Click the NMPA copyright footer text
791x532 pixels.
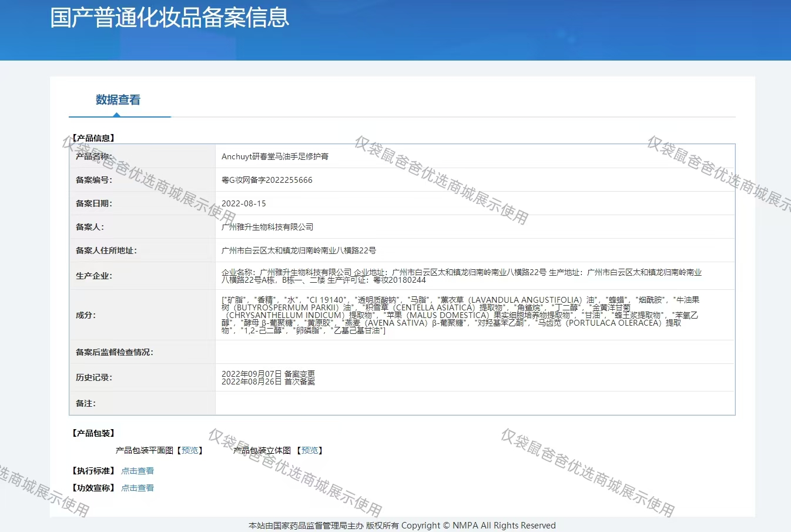[402, 526]
